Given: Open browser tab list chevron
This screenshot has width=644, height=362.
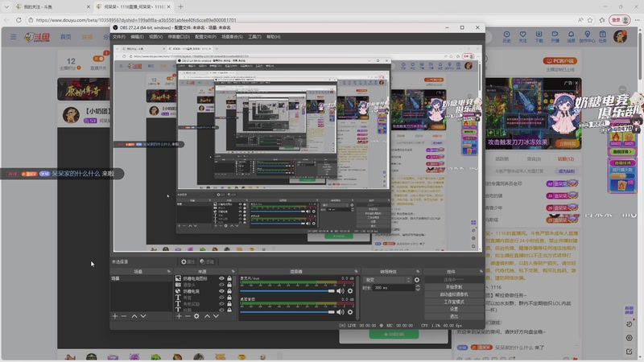Looking at the screenshot, I should point(6,7).
